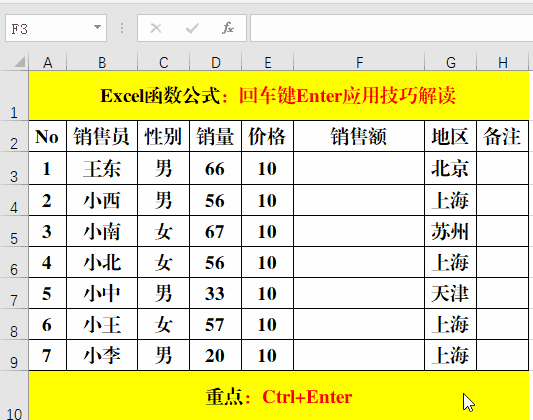Screen dimensions: 533x420
Task: Click the confirm checkmark formula icon
Action: (x=192, y=28)
